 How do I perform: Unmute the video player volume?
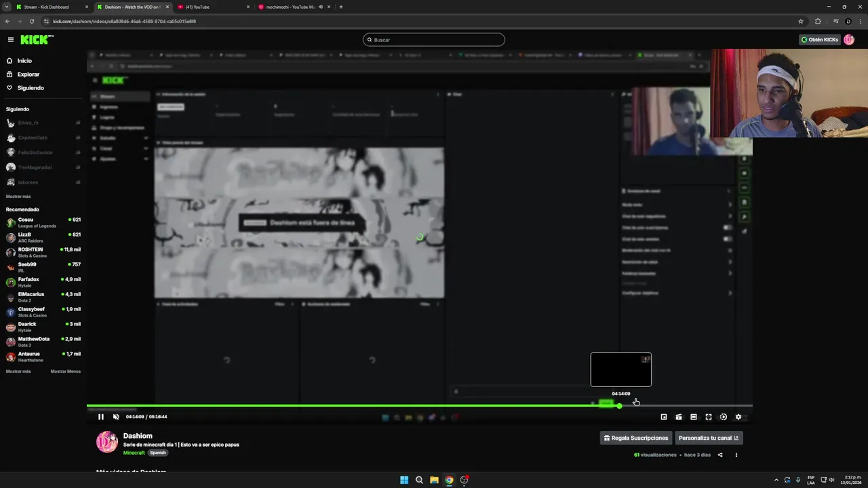point(116,417)
